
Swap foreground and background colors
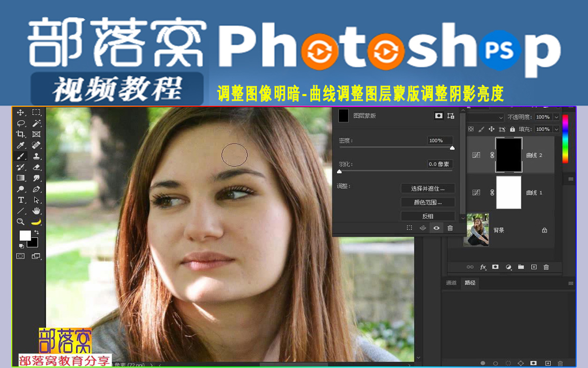tap(36, 233)
